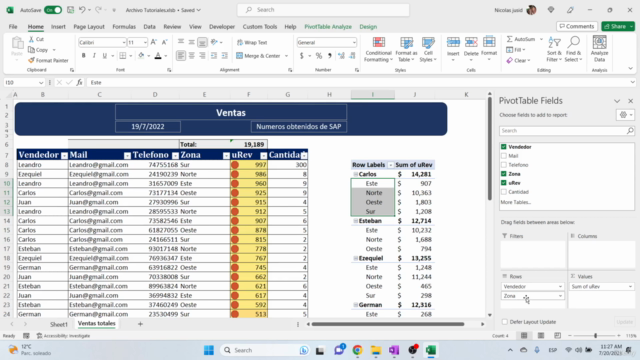Apply Comma Style number format
The height and width of the screenshot is (360, 640).
click(x=329, y=56)
